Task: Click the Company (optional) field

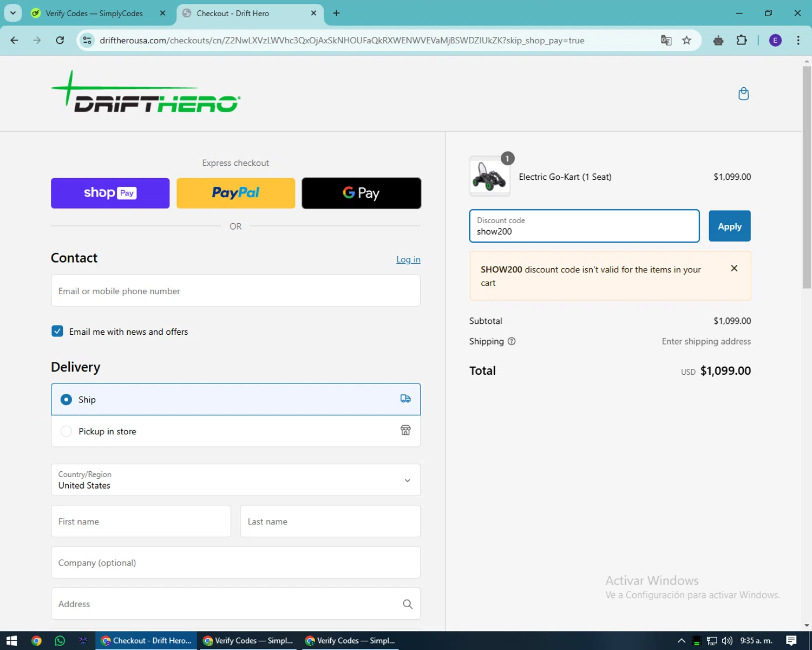Action: [235, 562]
